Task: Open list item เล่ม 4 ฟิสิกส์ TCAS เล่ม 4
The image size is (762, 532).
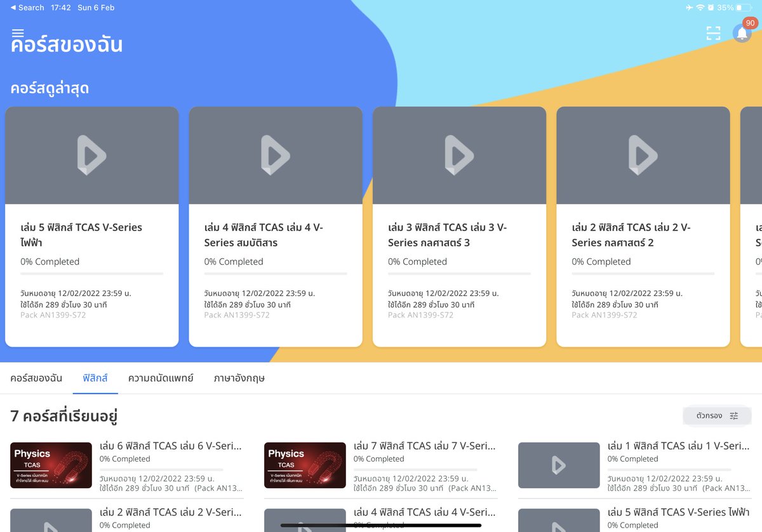Action: pos(381,518)
